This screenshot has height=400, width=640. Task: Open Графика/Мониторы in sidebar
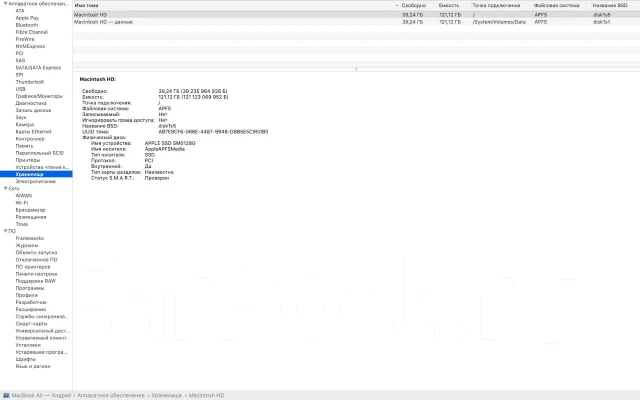click(39, 96)
